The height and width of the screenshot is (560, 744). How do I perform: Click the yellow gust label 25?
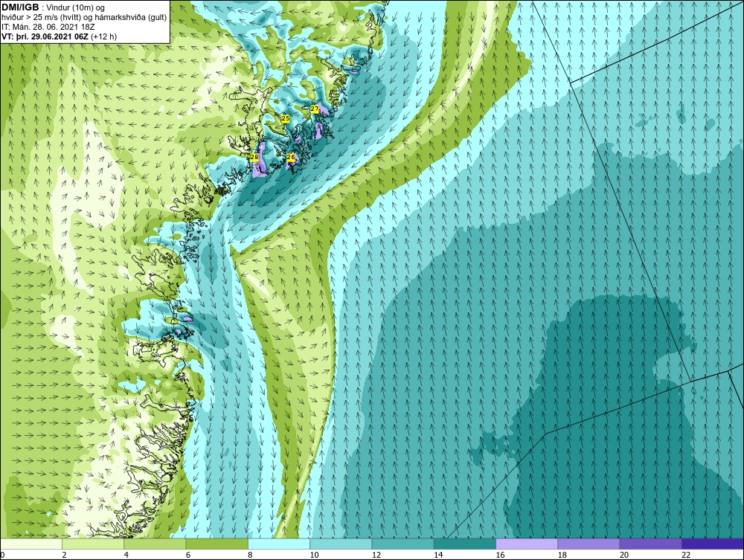tap(286, 118)
